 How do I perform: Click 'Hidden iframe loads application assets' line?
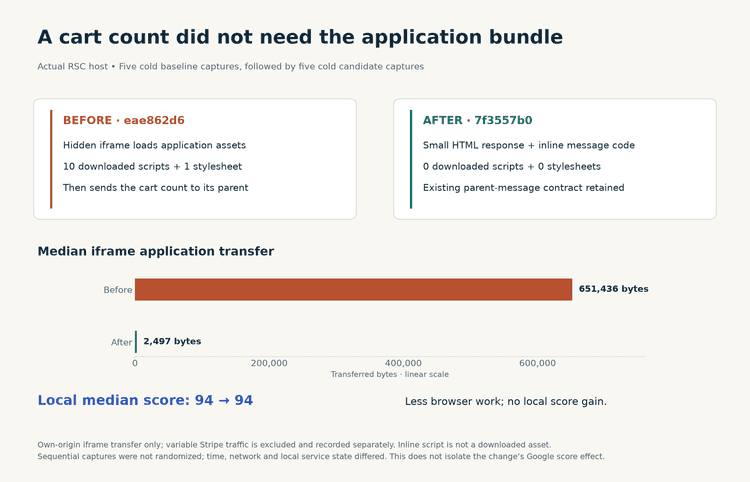point(154,145)
